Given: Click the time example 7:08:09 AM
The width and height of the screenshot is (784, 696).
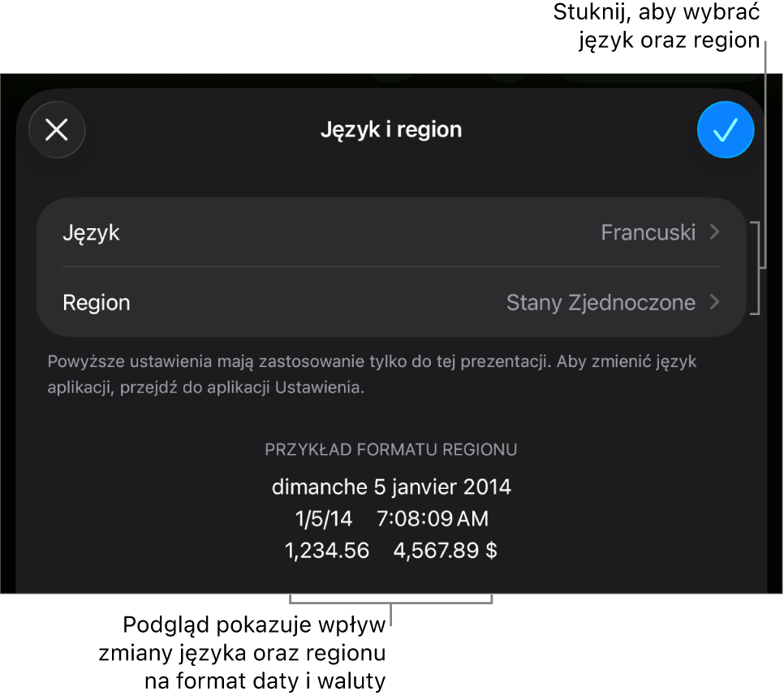Looking at the screenshot, I should point(433,519).
